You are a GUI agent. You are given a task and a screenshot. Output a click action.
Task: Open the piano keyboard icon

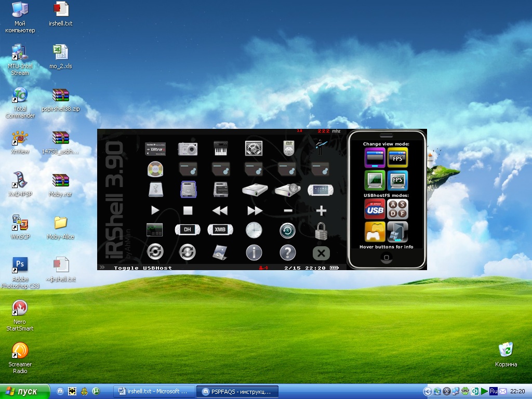pos(221,149)
